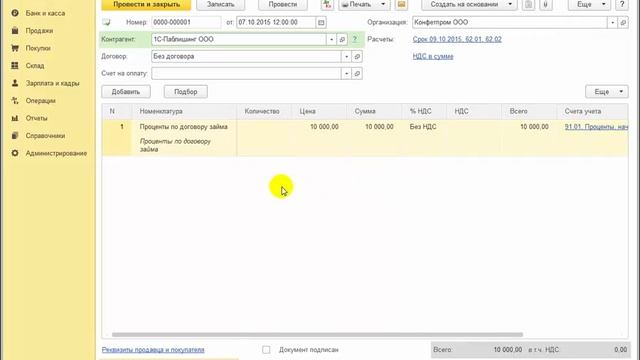
Task: Expand the Контрагент dropdown list
Action: 331,40
